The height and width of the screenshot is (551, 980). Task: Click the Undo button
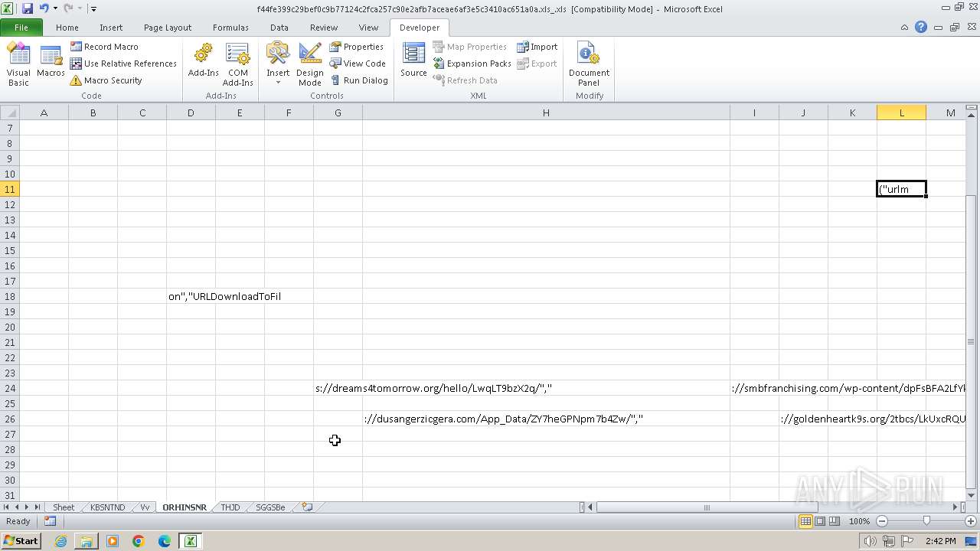click(44, 8)
